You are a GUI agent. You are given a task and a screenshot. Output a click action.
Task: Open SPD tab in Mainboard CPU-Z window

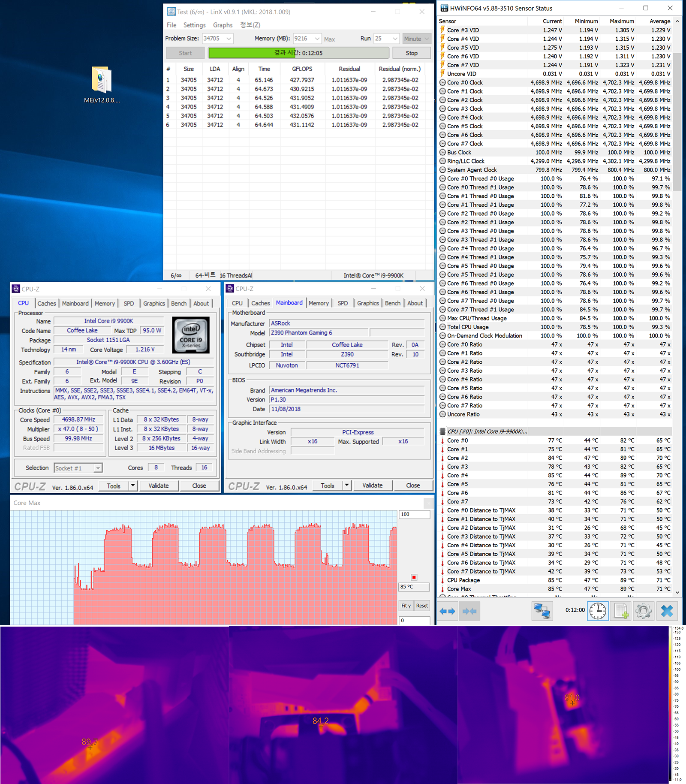pos(343,303)
